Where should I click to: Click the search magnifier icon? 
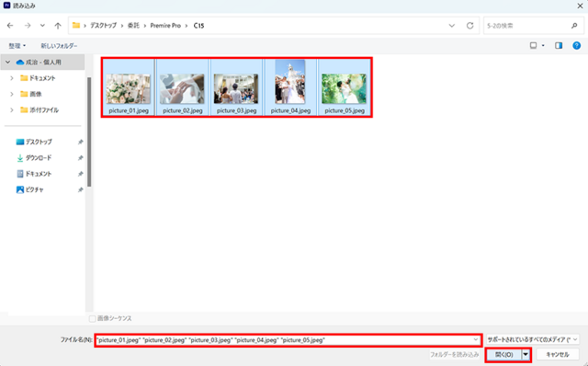click(x=574, y=26)
